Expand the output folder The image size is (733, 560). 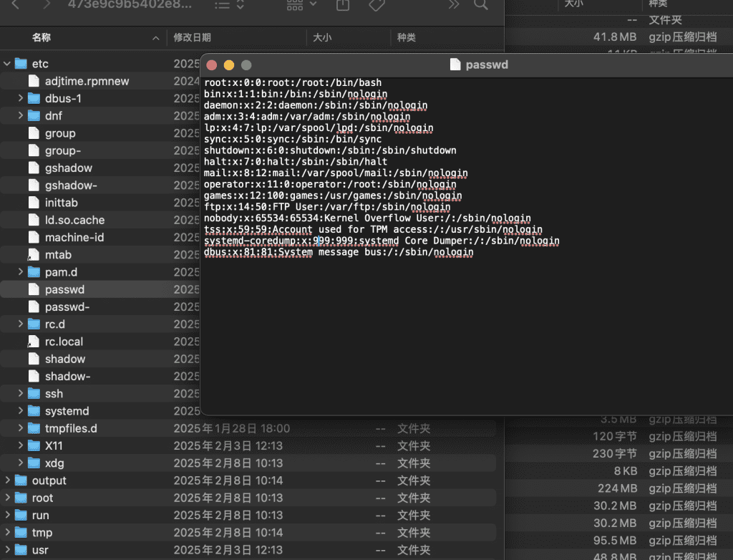click(7, 480)
